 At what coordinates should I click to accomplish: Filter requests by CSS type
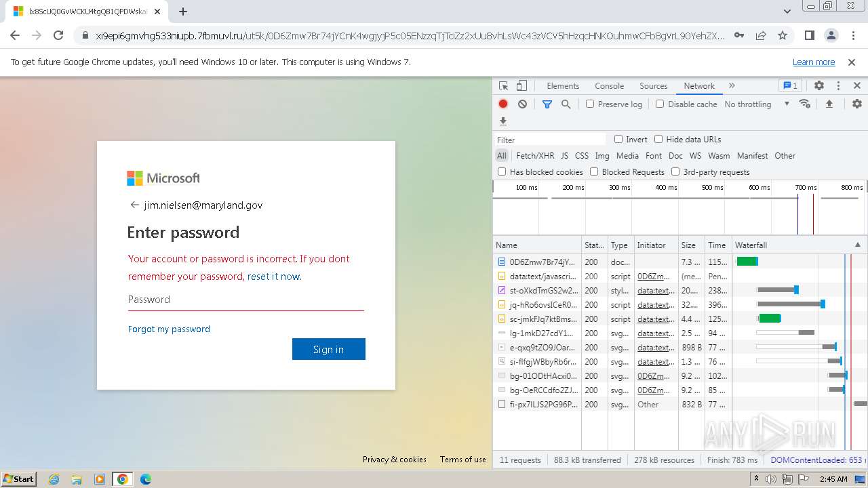pos(582,156)
